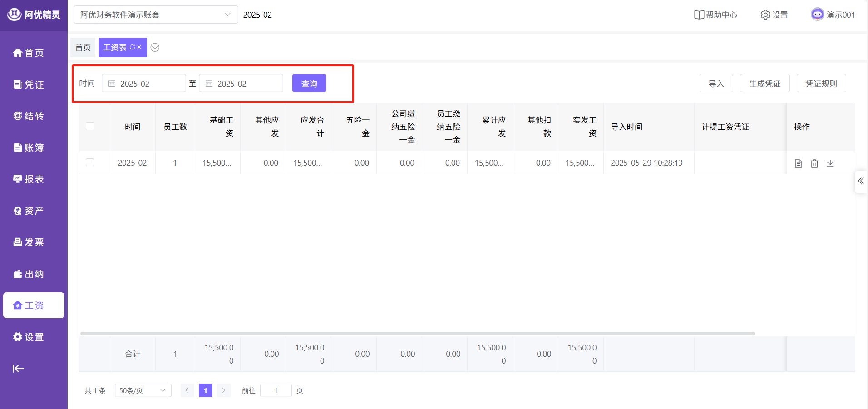Open the 50条/页 page size dropdown
Viewport: 868px width, 409px height.
point(143,390)
